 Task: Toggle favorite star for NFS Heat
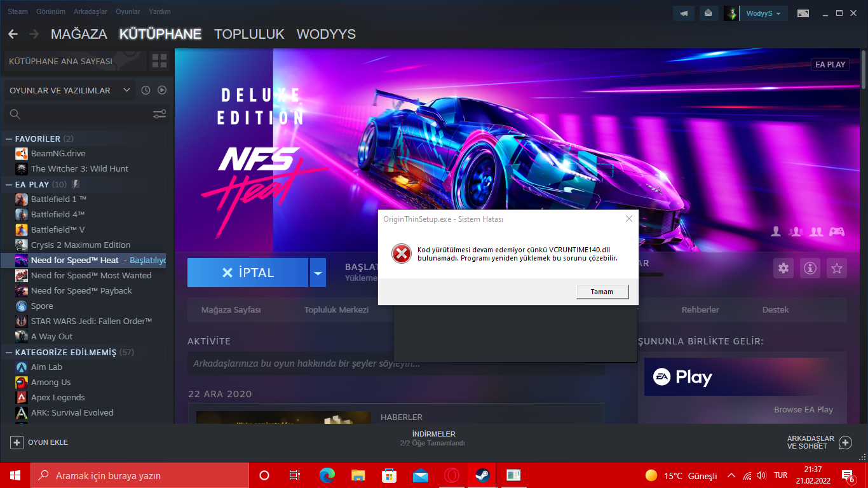pyautogui.click(x=837, y=268)
